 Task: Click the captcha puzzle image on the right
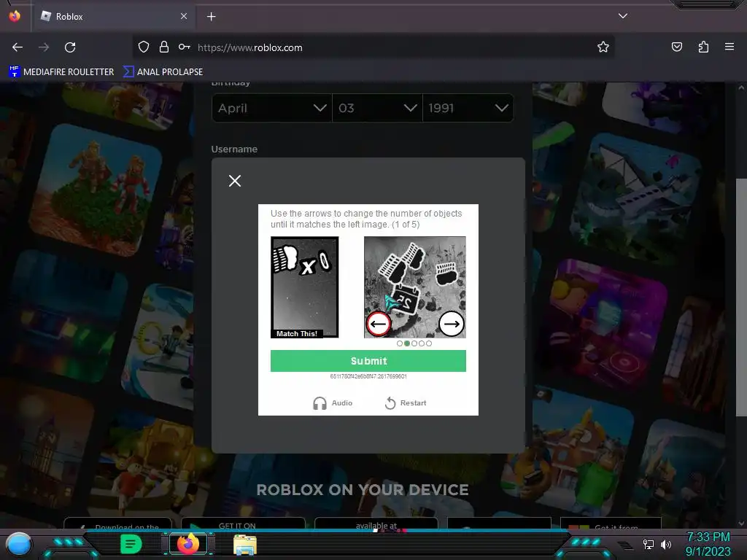click(415, 287)
